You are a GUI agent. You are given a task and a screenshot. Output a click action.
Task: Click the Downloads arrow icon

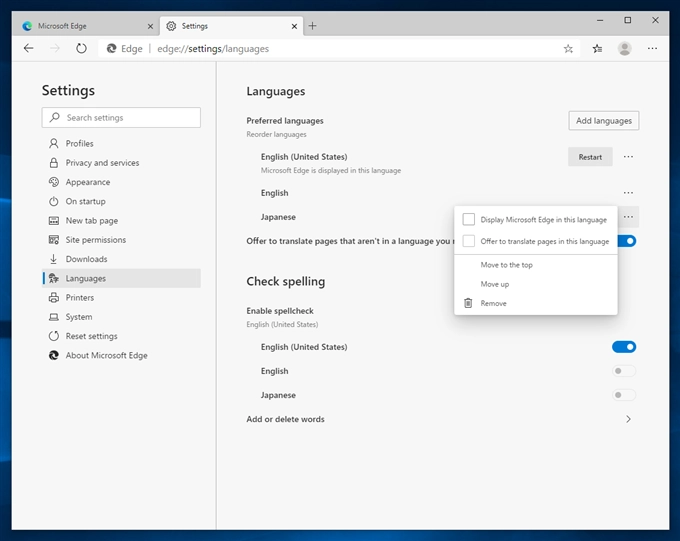[x=54, y=259]
